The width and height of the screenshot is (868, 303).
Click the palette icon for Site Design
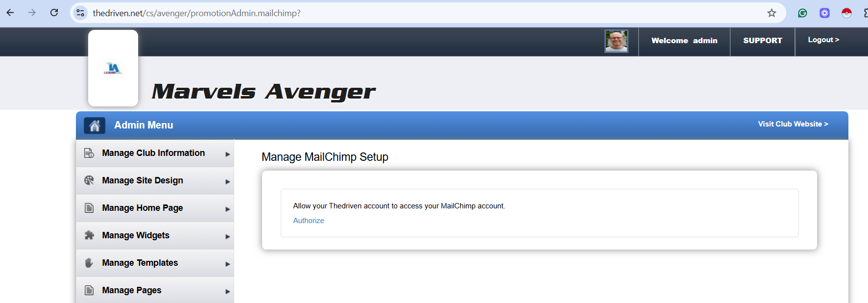pos(89,180)
